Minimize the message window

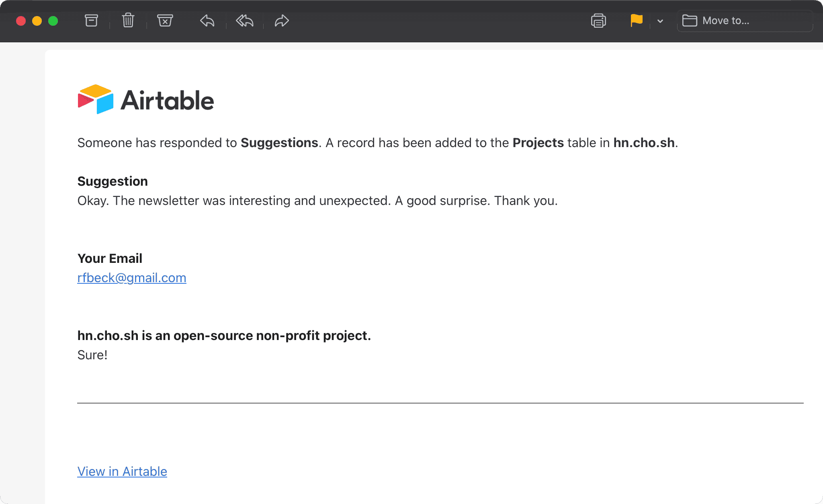(37, 21)
